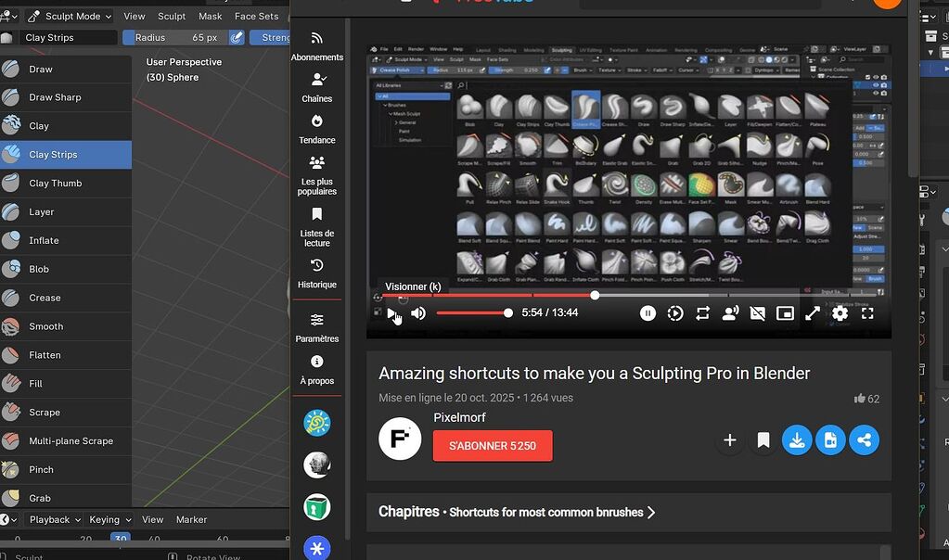The height and width of the screenshot is (560, 949).
Task: Select the Inflate brush tool
Action: click(x=65, y=241)
